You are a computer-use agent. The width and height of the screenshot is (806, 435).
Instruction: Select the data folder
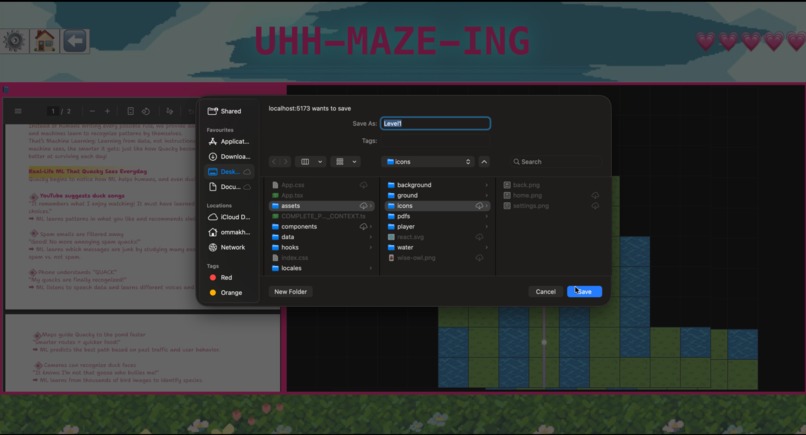321,237
